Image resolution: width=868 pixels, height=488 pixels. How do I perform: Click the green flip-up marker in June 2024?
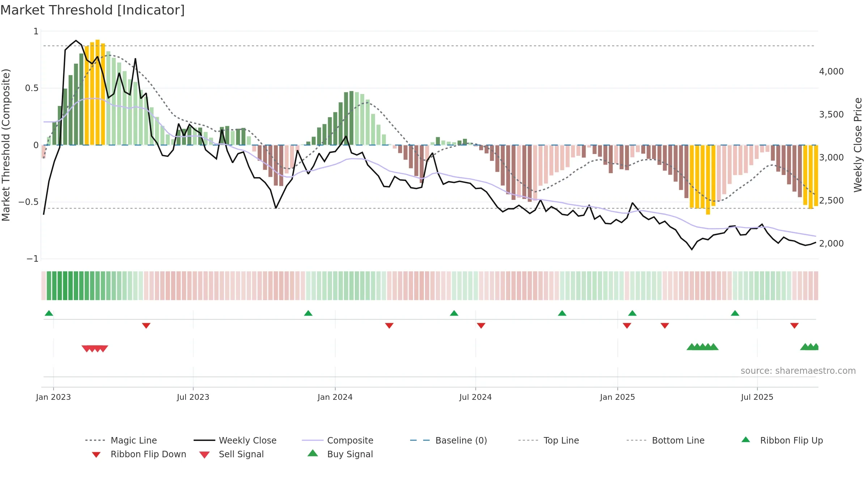click(x=454, y=313)
